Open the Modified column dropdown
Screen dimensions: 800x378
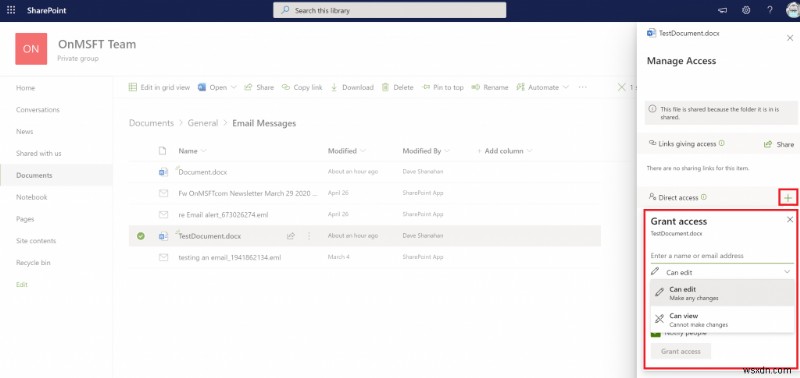coord(347,150)
